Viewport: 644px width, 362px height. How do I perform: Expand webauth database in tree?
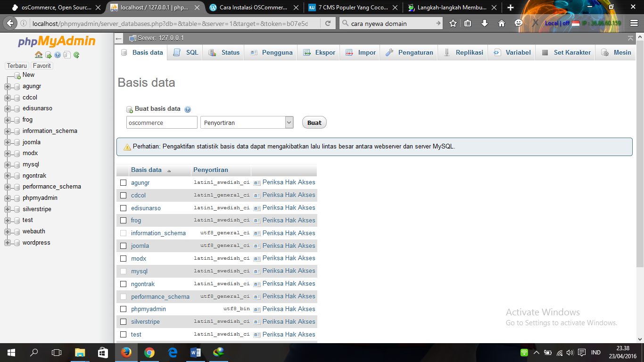[8, 232]
